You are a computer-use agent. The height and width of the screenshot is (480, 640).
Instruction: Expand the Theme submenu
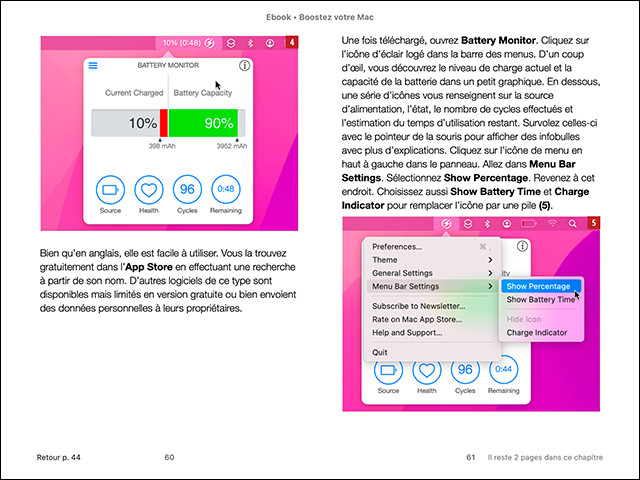pyautogui.click(x=430, y=259)
